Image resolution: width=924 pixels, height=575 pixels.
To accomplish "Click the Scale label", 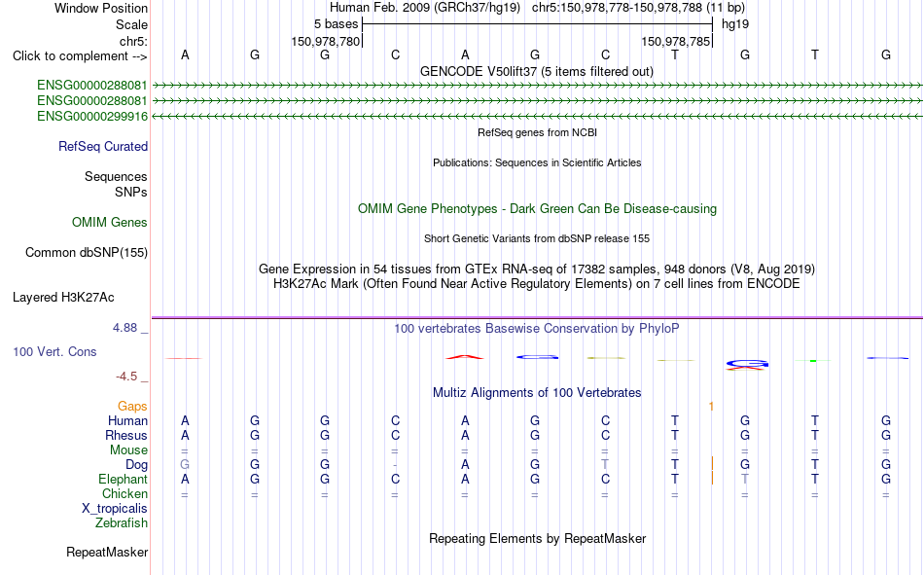I will (x=132, y=24).
